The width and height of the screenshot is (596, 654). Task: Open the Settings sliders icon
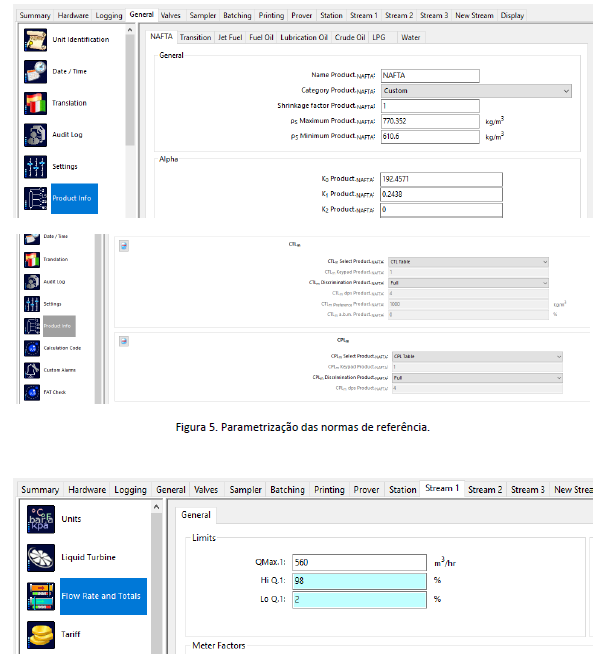point(35,167)
